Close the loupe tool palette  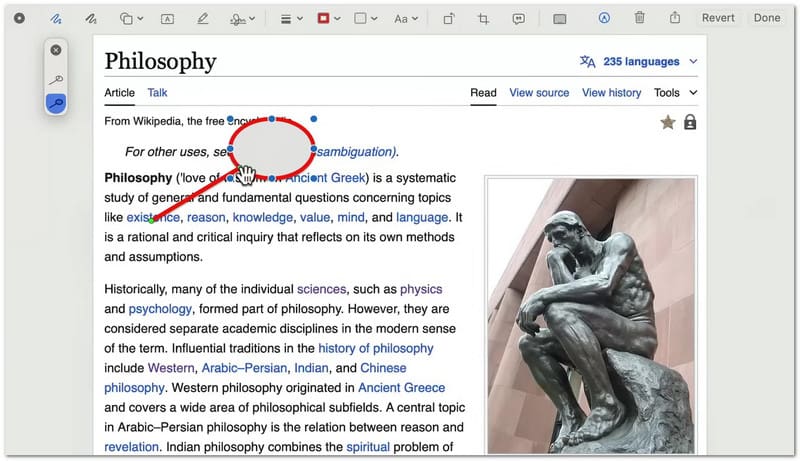point(56,50)
